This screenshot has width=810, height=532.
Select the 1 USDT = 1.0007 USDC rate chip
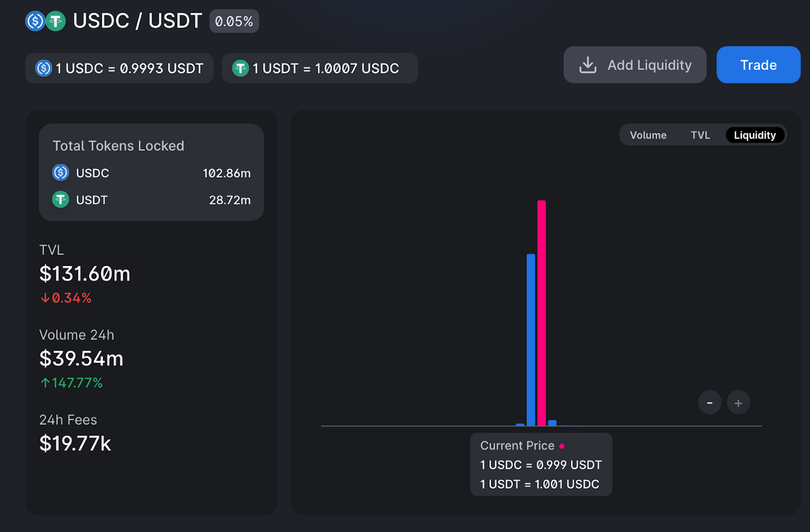(320, 68)
